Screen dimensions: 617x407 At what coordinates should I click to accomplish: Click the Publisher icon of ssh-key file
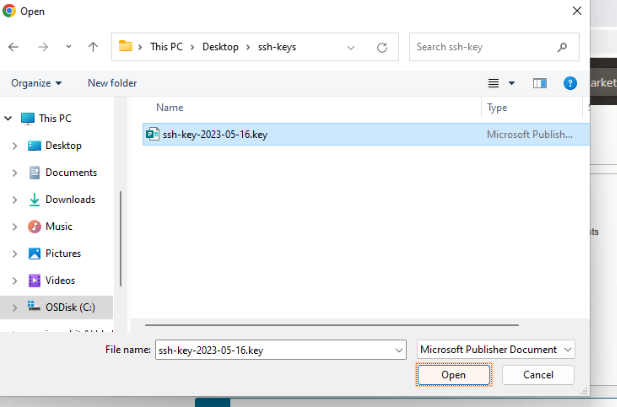pyautogui.click(x=152, y=134)
